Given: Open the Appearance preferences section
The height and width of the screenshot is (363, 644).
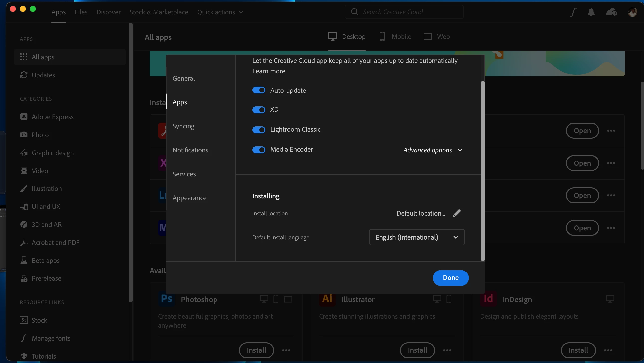Looking at the screenshot, I should (x=189, y=198).
